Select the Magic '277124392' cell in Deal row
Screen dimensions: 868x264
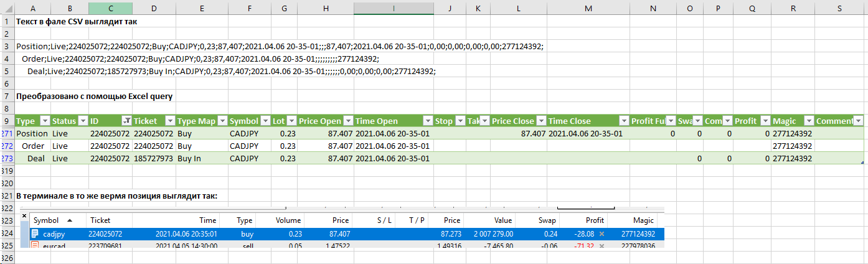(792, 158)
